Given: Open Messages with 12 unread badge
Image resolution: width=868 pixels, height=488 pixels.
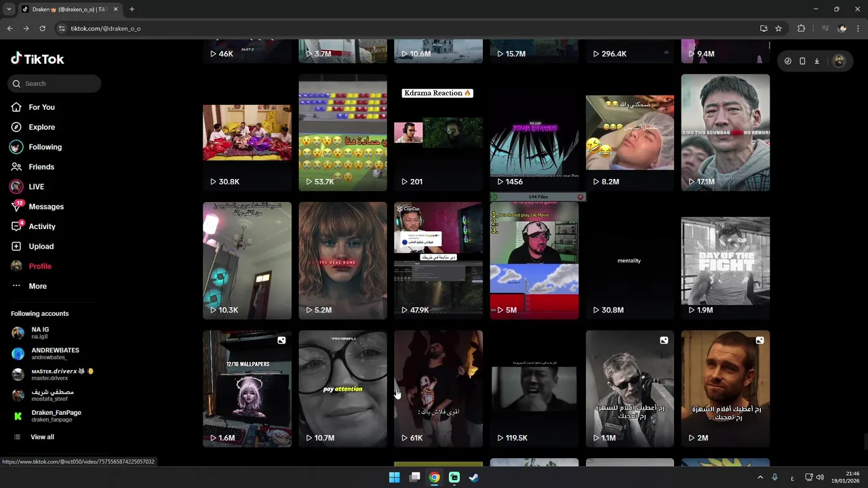Looking at the screenshot, I should pyautogui.click(x=45, y=207).
